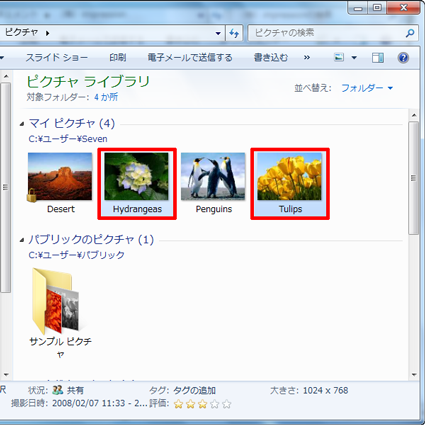
Task: Collapse the マイ ピクチャ group
Action: pyautogui.click(x=22, y=124)
